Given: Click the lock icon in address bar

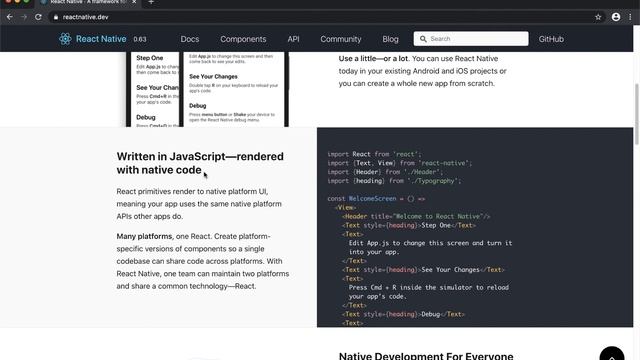Looking at the screenshot, I should click(x=56, y=17).
